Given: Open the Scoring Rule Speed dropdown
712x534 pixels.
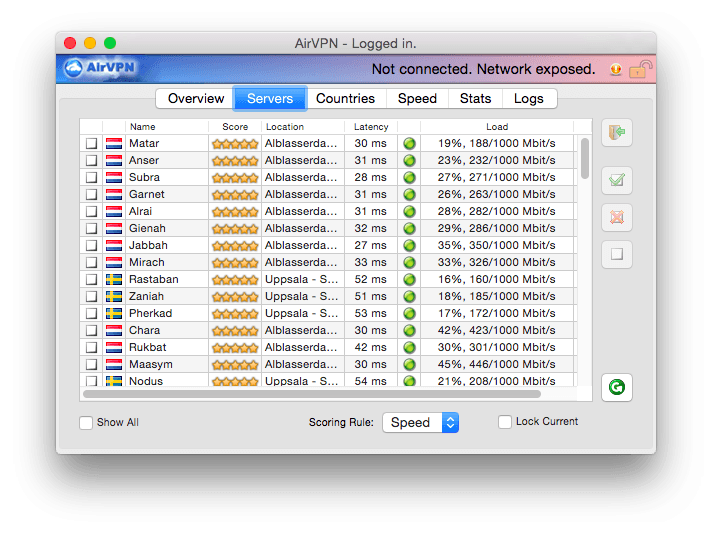Looking at the screenshot, I should pyautogui.click(x=420, y=423).
